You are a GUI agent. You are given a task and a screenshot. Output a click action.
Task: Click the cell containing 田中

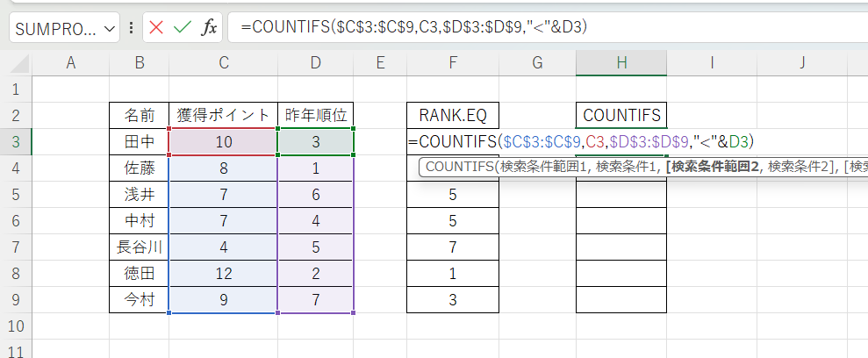pos(139,141)
